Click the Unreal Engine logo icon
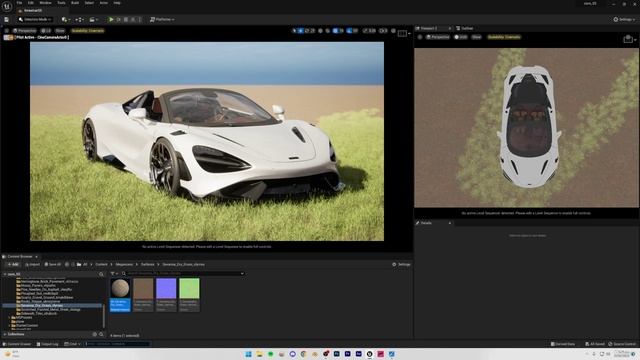Screen dimensions: 640x360 (7, 6)
